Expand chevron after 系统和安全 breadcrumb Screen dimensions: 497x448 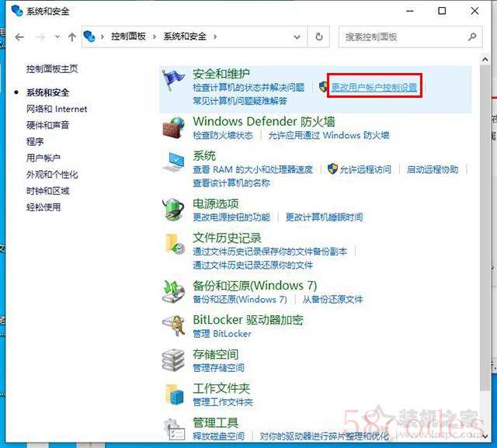click(x=215, y=37)
